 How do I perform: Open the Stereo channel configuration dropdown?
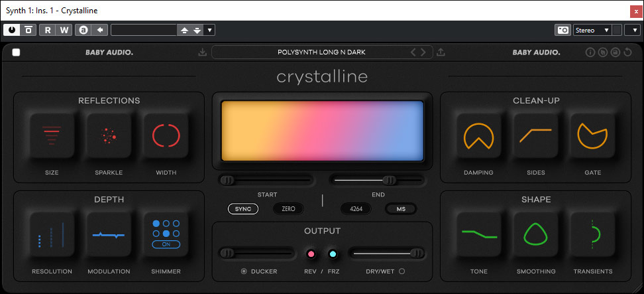tap(592, 30)
